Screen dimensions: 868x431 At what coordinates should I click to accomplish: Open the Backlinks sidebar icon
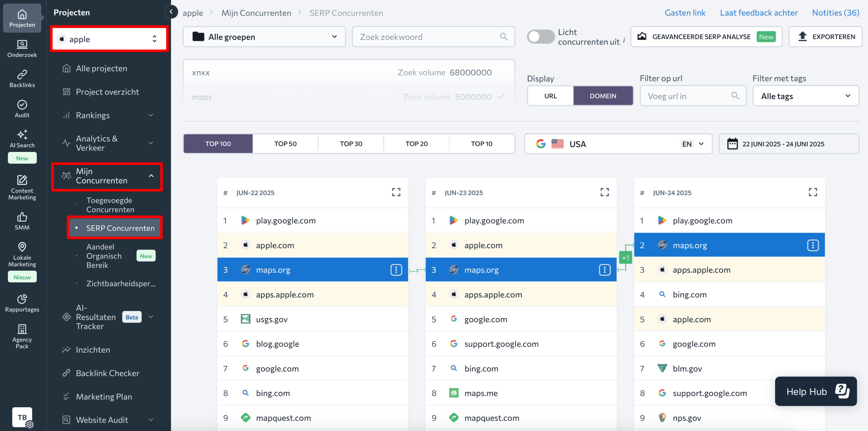(x=22, y=74)
